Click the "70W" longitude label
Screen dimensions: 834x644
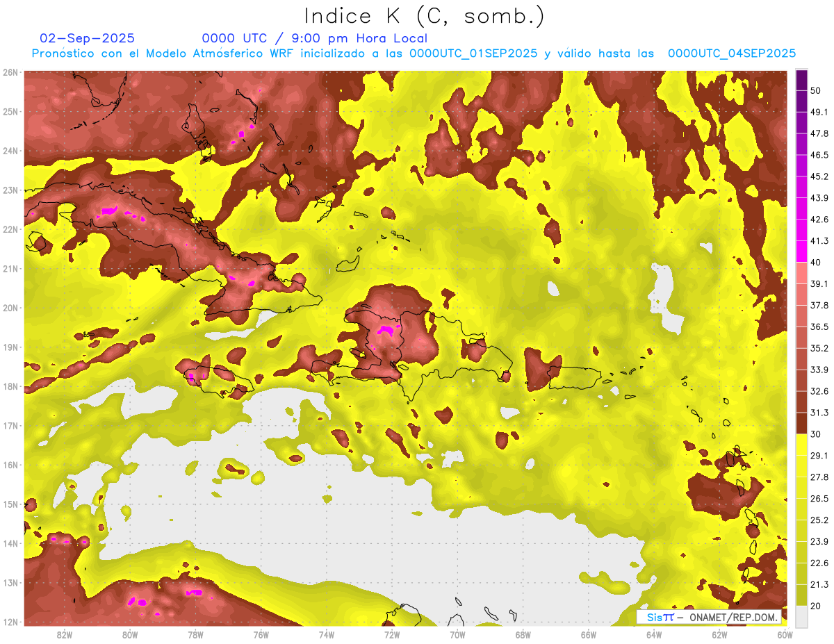click(457, 635)
